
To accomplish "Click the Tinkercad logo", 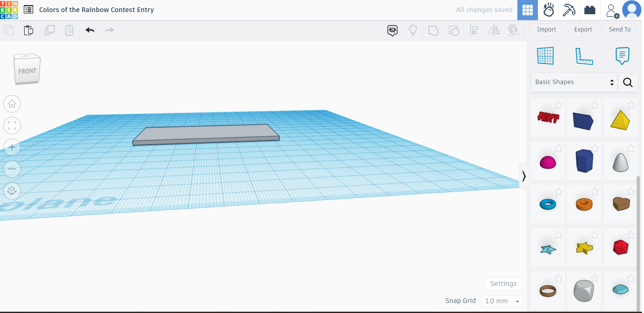I will (9, 10).
